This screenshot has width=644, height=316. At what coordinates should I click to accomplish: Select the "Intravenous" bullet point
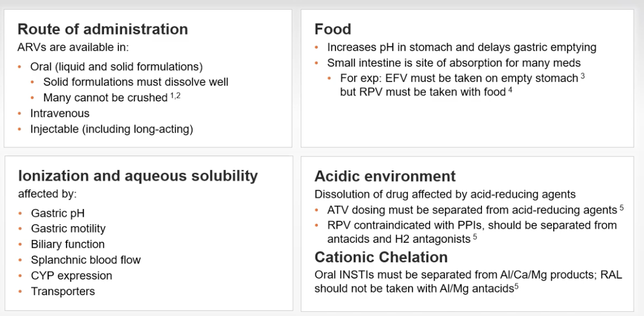point(60,113)
